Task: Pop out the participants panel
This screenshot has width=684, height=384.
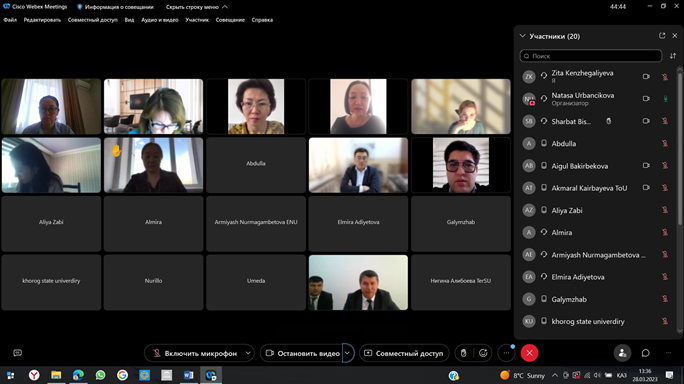Action: 662,36
